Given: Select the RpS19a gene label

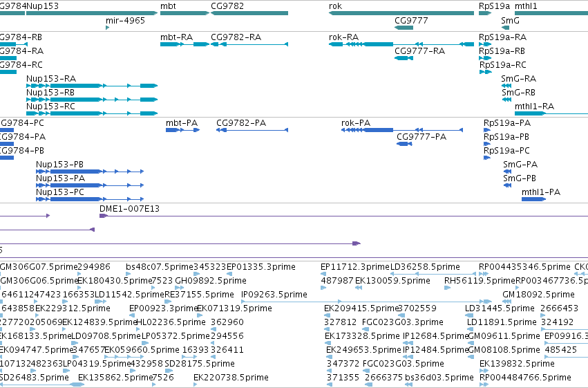Looking at the screenshot, I should tap(494, 6).
